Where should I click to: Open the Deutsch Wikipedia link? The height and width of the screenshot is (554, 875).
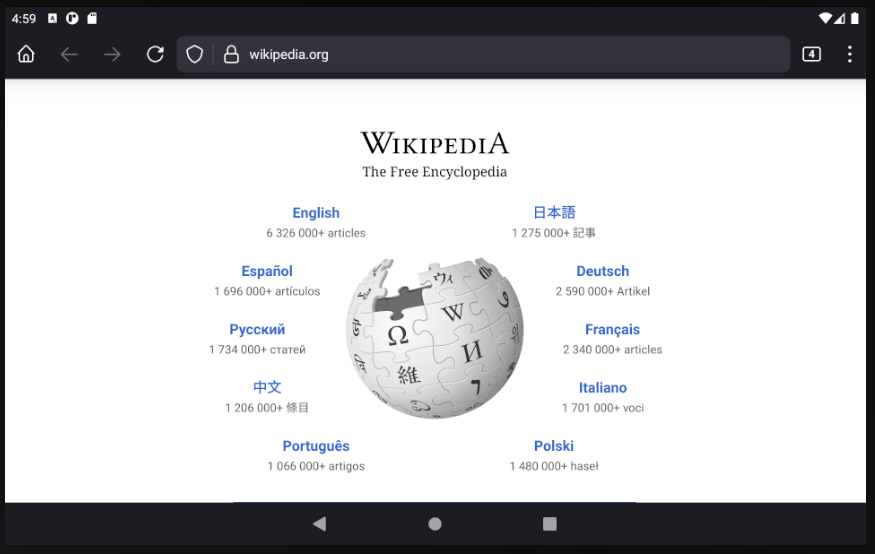point(603,271)
